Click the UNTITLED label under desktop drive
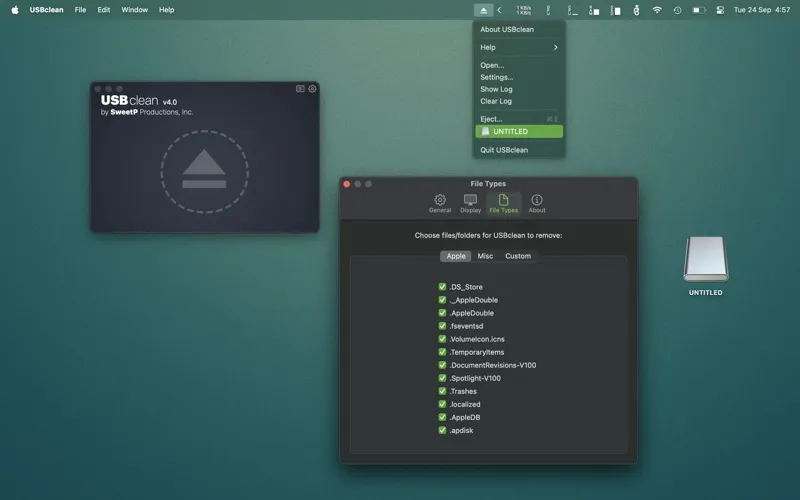 point(706,292)
